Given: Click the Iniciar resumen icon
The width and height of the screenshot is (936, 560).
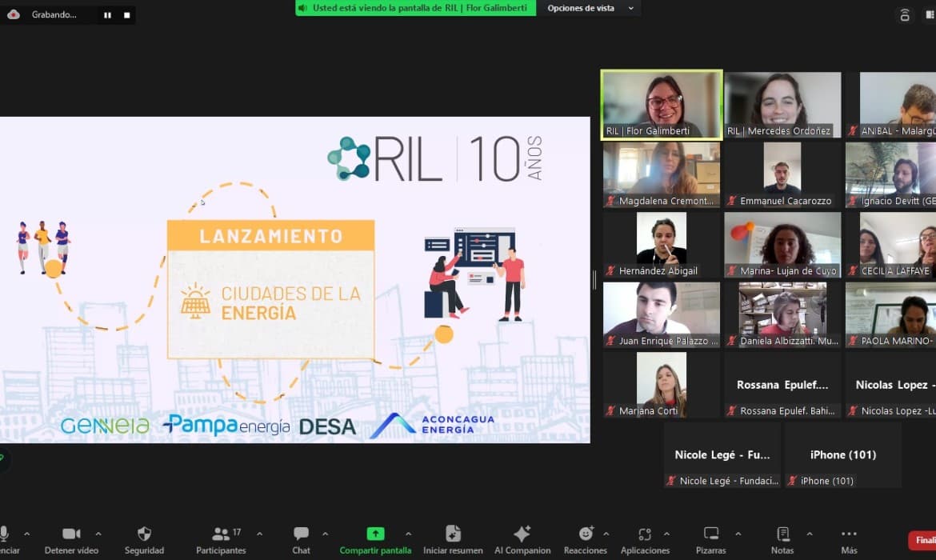Looking at the screenshot, I should coord(453,534).
